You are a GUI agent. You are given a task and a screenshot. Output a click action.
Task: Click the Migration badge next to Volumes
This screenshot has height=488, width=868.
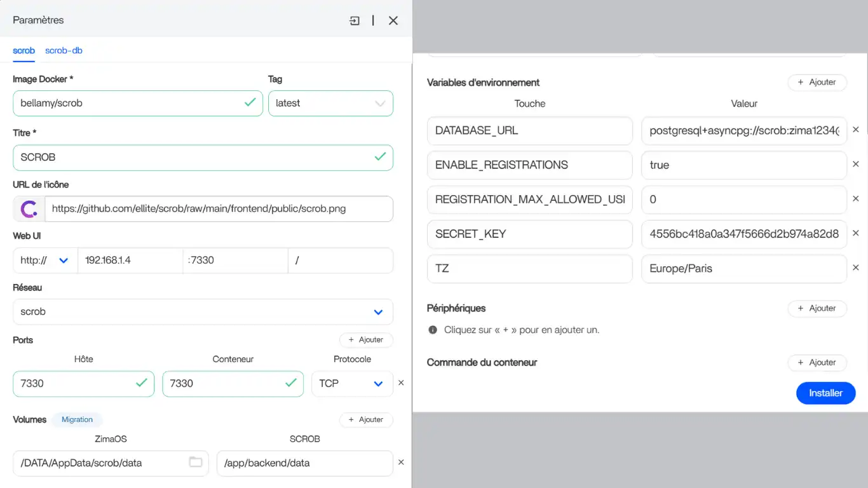coord(77,419)
